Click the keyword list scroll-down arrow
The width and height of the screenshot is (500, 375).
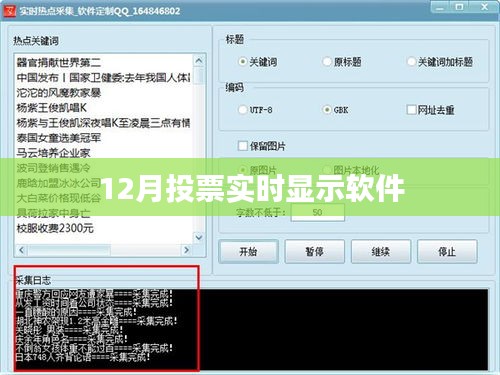pyautogui.click(x=199, y=237)
